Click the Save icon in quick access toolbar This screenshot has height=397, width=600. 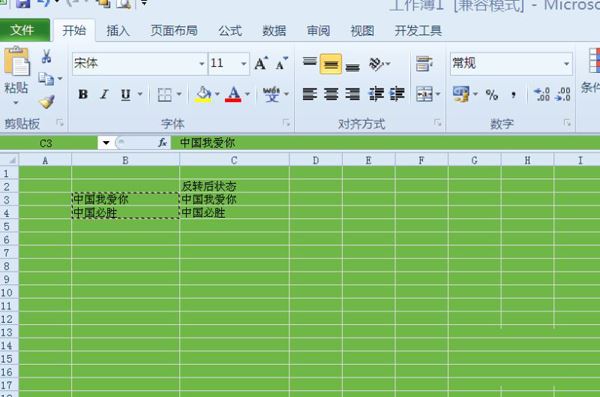[x=23, y=3]
